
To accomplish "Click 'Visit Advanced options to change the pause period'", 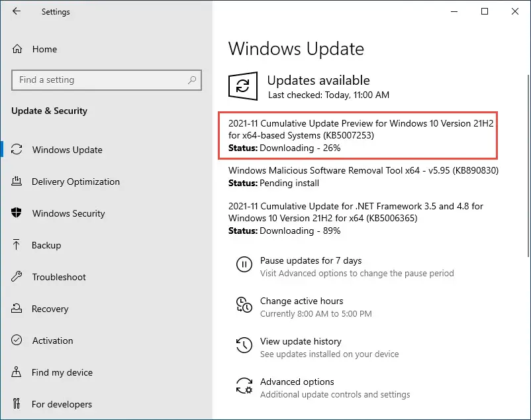I will tap(357, 274).
